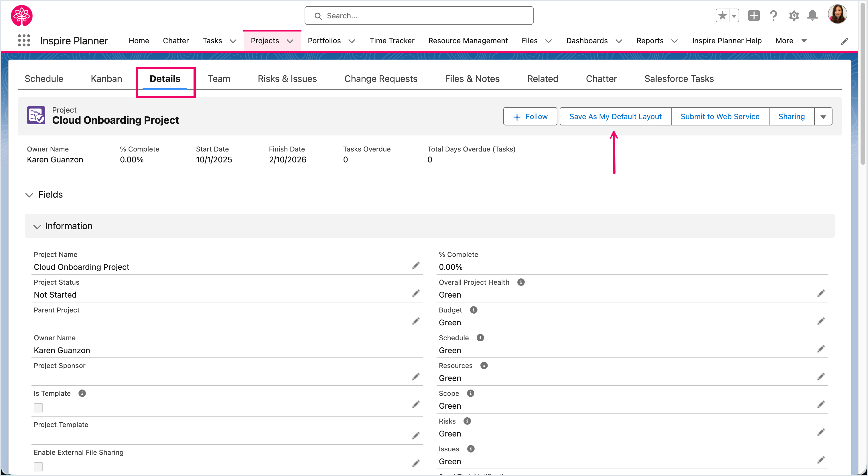Image resolution: width=868 pixels, height=476 pixels.
Task: Click pencil icon to edit navigation bar
Action: pyautogui.click(x=845, y=41)
